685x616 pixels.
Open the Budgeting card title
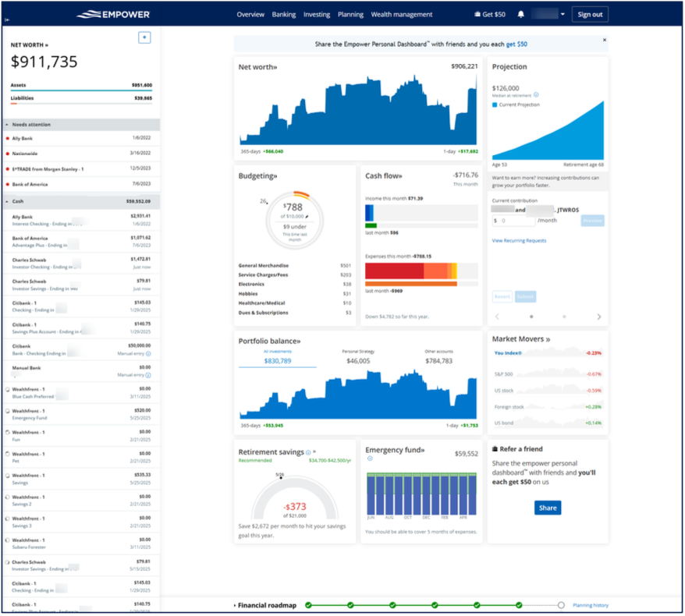tap(257, 176)
